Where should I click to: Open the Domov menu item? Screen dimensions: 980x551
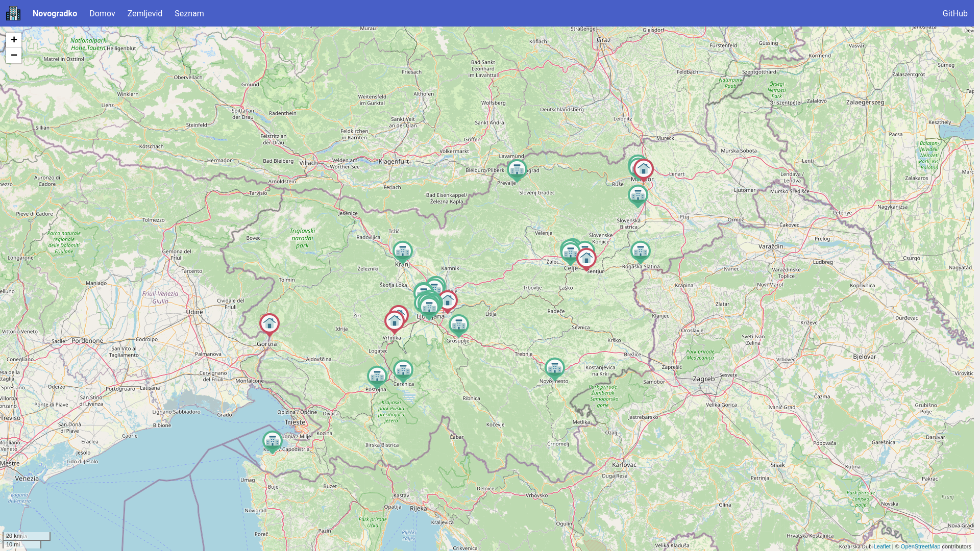pyautogui.click(x=102, y=13)
